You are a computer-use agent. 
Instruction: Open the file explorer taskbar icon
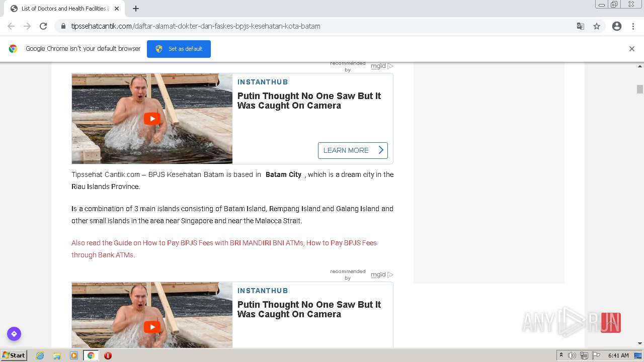(57, 355)
